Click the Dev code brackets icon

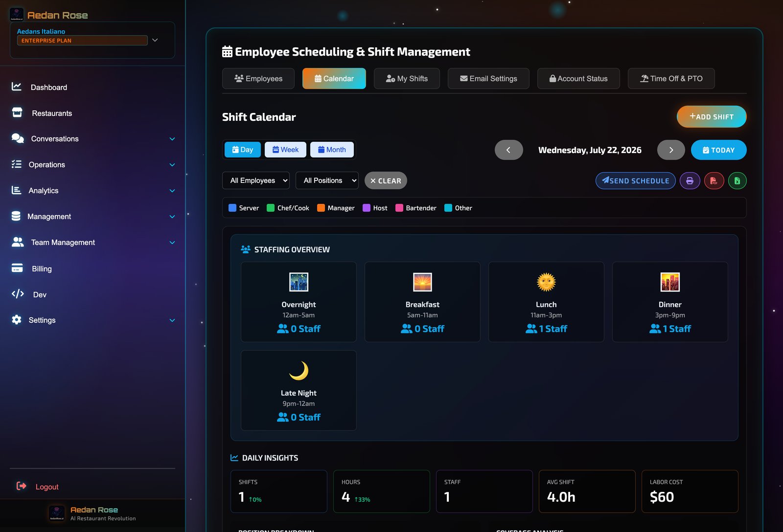click(x=18, y=294)
